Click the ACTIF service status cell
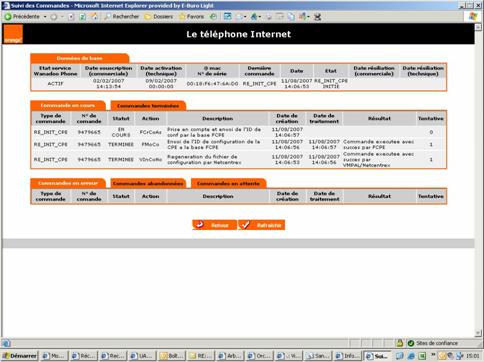Screen dimensions: 484x362 [x=55, y=84]
